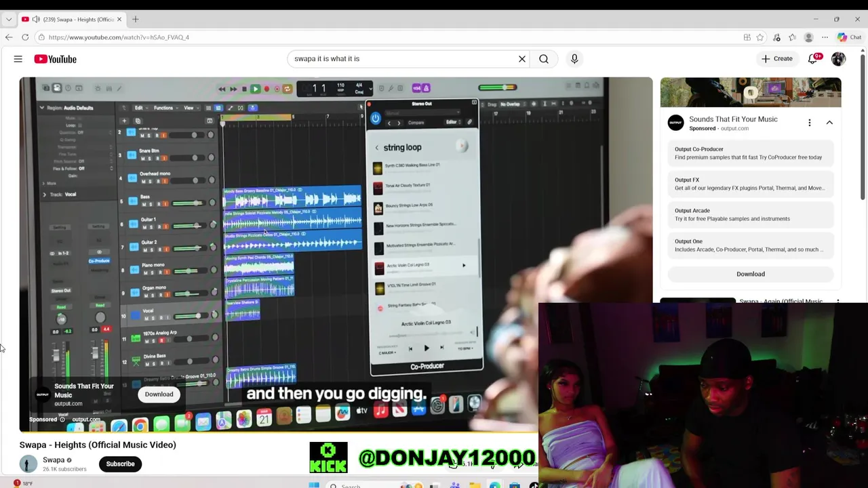Go to YouTube home via logo
This screenshot has height=488, width=868.
click(55, 59)
